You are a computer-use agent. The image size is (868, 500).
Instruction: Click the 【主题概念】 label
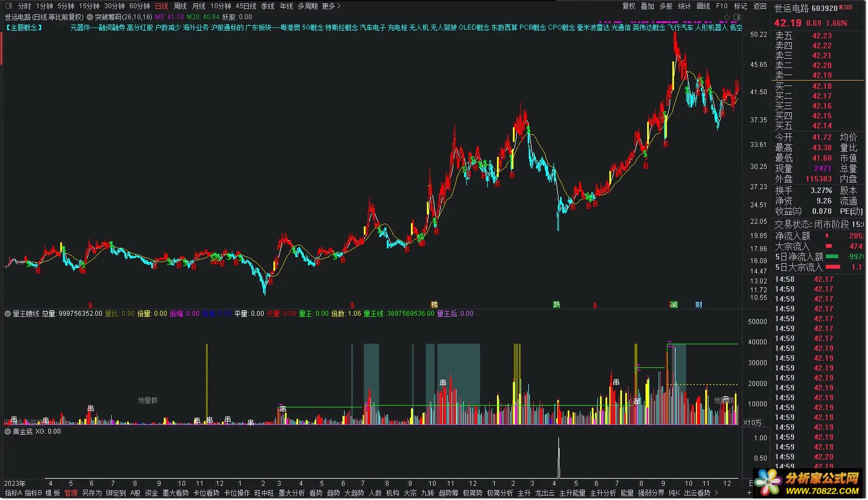tap(25, 27)
